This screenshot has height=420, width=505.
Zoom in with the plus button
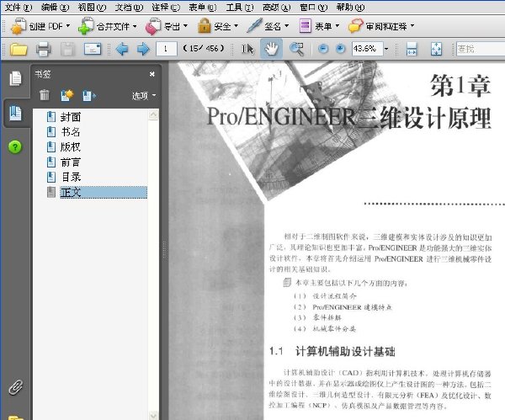pyautogui.click(x=340, y=49)
